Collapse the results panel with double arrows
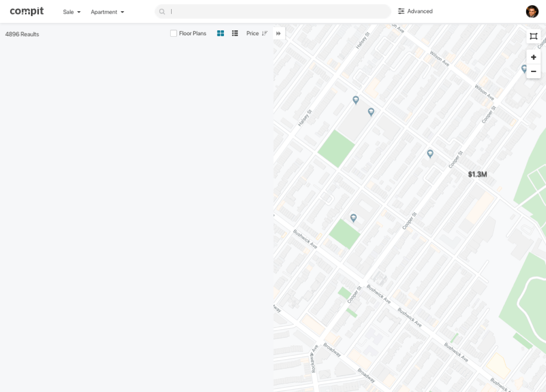 pyautogui.click(x=278, y=33)
